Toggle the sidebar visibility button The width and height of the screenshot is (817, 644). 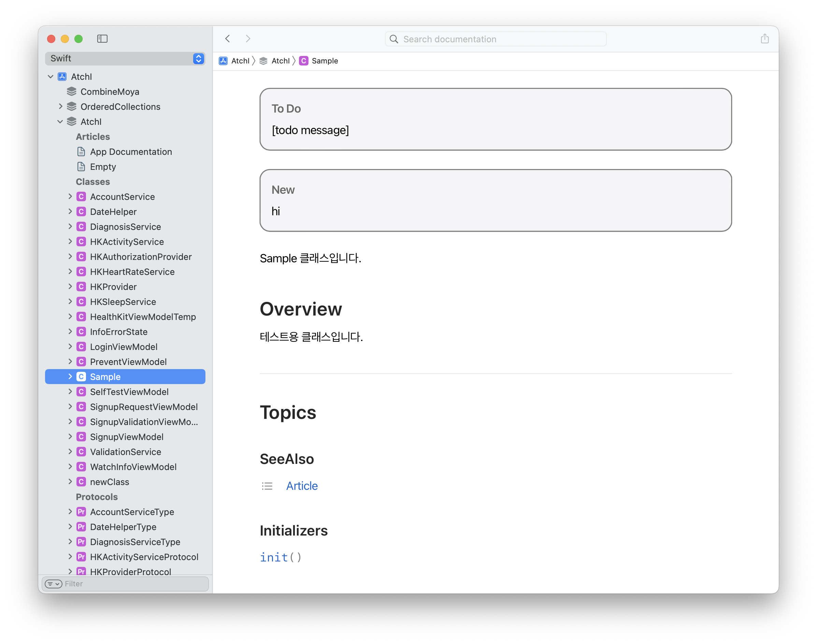tap(102, 39)
